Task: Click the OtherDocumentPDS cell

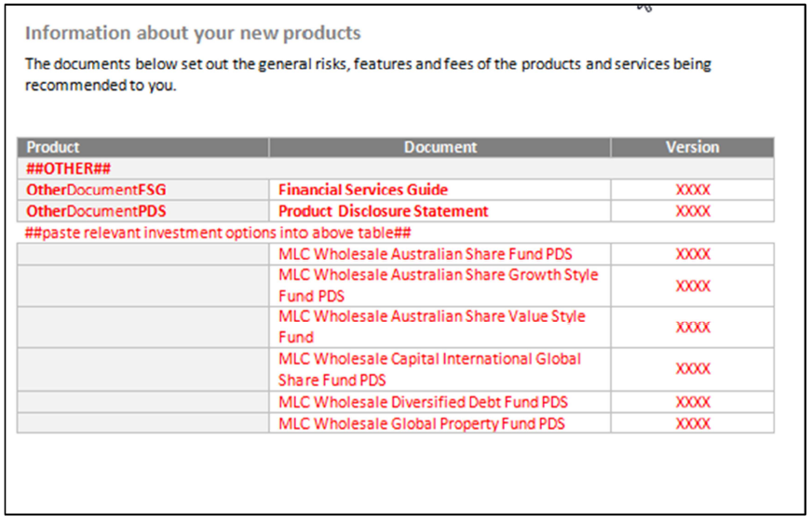Action: 142,211
